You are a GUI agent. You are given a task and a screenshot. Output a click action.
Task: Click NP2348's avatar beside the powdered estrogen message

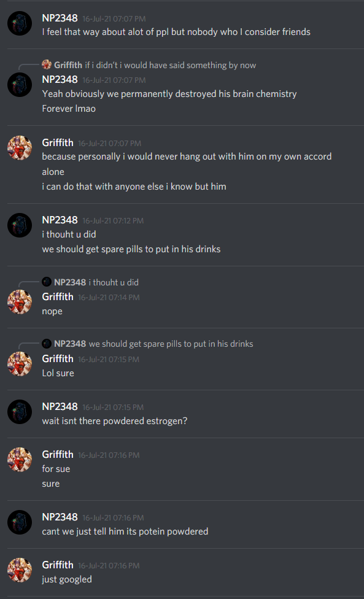(20, 412)
